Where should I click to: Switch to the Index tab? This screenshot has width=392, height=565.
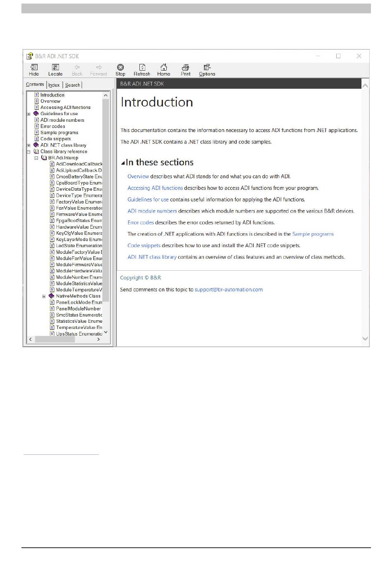tap(54, 85)
